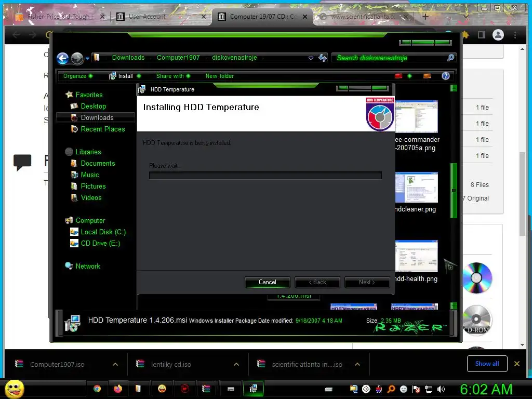This screenshot has height=399, width=532.
Task: Click the Computer1907 breadcrumb segment
Action: pos(178,58)
